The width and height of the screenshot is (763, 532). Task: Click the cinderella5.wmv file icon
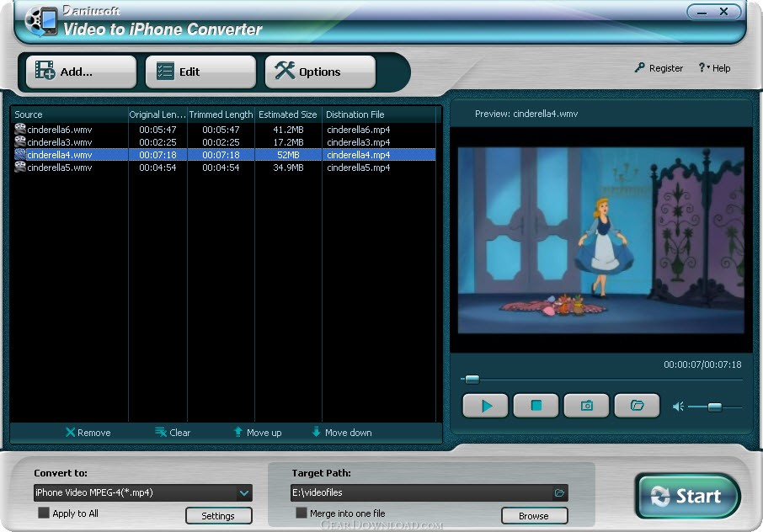(x=20, y=167)
